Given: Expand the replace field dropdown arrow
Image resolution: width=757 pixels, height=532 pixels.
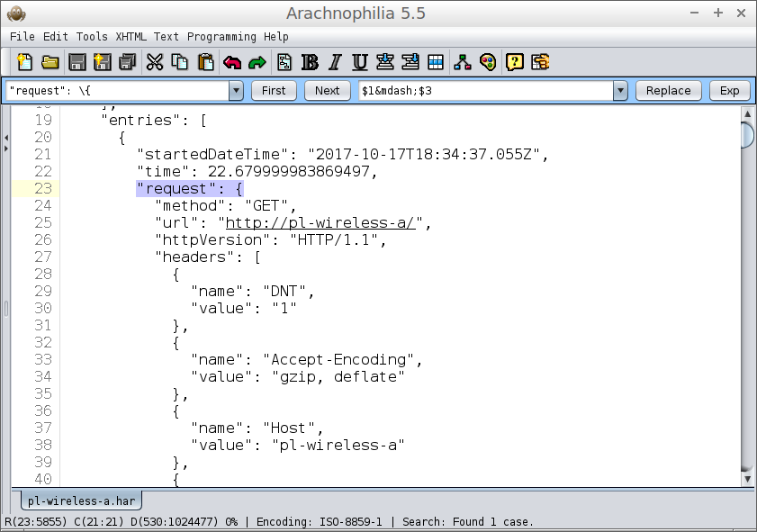Looking at the screenshot, I should (619, 90).
